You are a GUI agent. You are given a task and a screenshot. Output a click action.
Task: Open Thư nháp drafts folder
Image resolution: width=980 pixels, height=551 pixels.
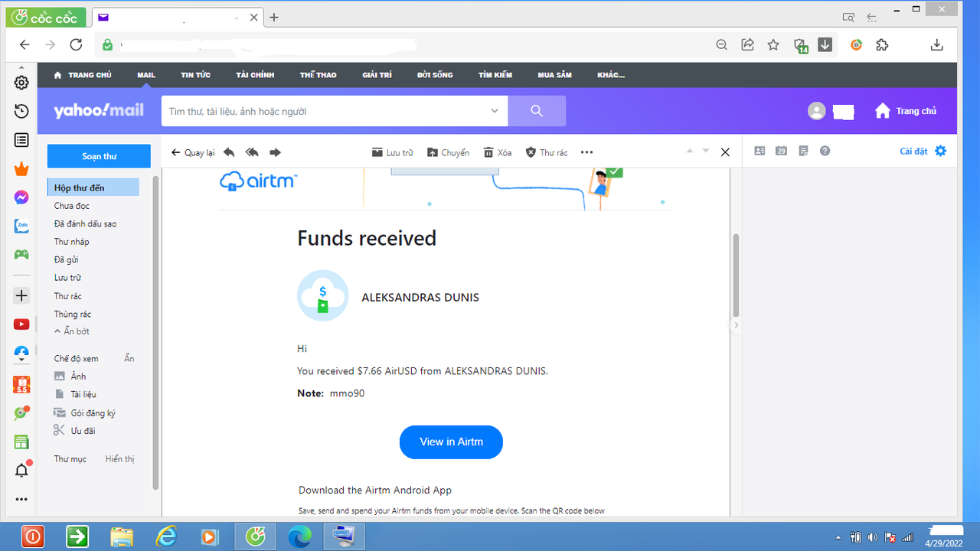(x=71, y=242)
